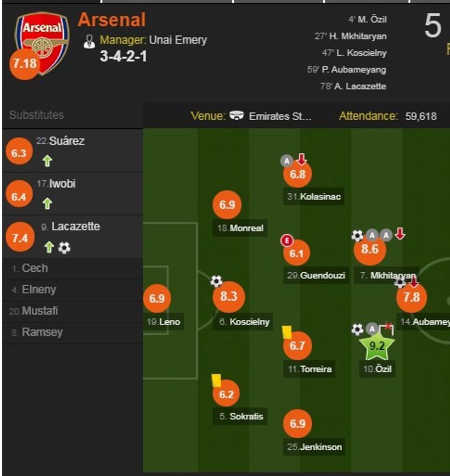
Task: Open the Arsenal team name link
Action: tap(112, 20)
